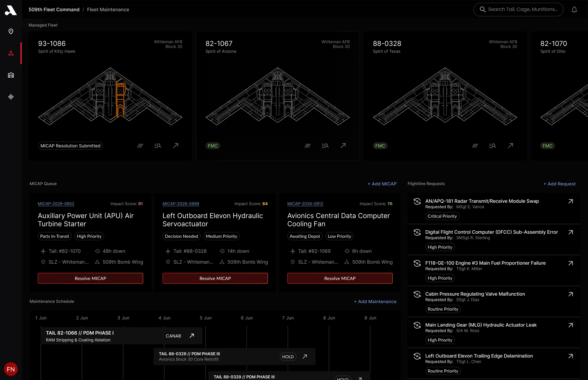Click '14h down' text
This screenshot has width=588, height=380.
click(x=238, y=251)
